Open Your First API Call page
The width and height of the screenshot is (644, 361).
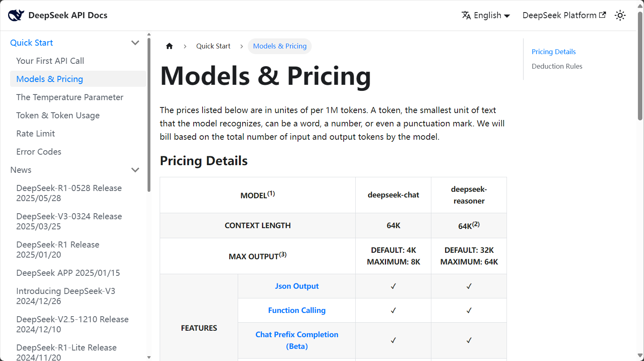50,61
